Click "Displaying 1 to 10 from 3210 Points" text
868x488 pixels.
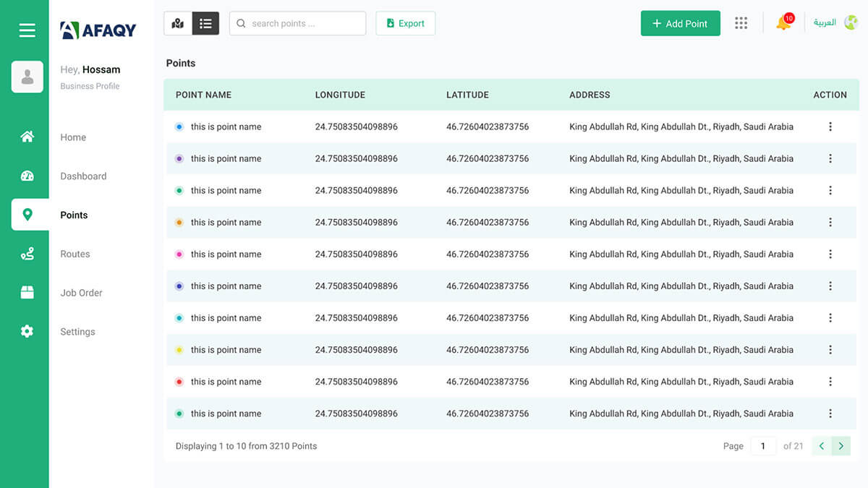246,446
